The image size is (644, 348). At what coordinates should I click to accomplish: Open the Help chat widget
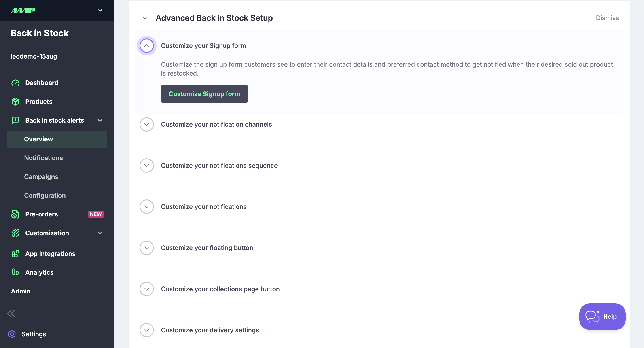click(602, 316)
